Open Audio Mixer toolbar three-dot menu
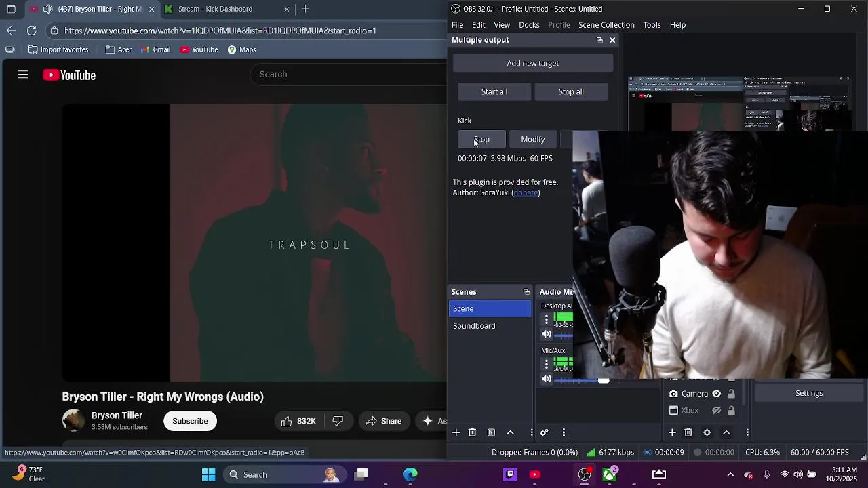The height and width of the screenshot is (488, 868). coord(564,432)
